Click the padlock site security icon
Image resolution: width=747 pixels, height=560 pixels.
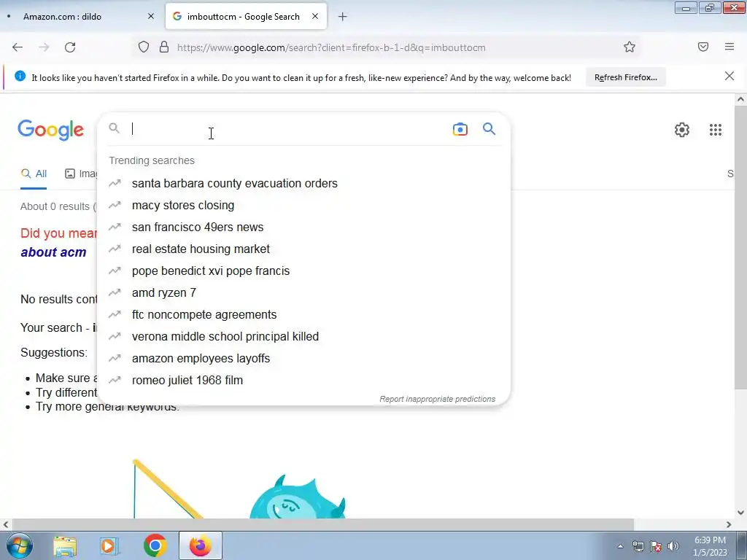pos(164,47)
